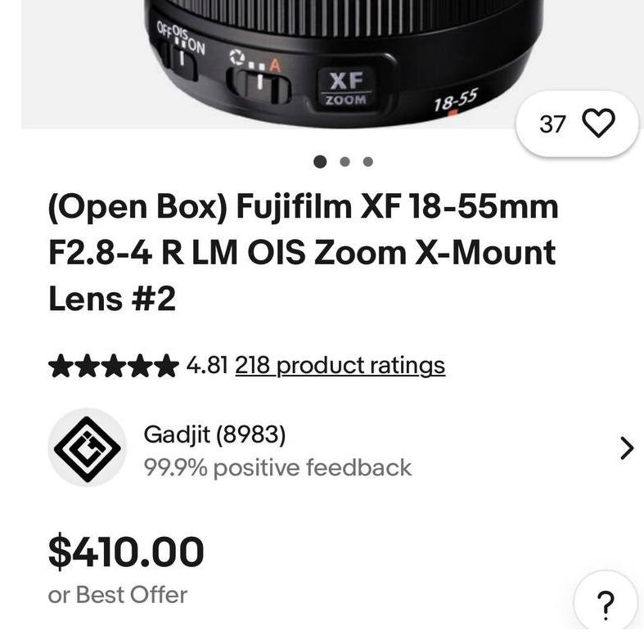Tap the Fujifilm XF 18-55mm listing title

[x=303, y=253]
